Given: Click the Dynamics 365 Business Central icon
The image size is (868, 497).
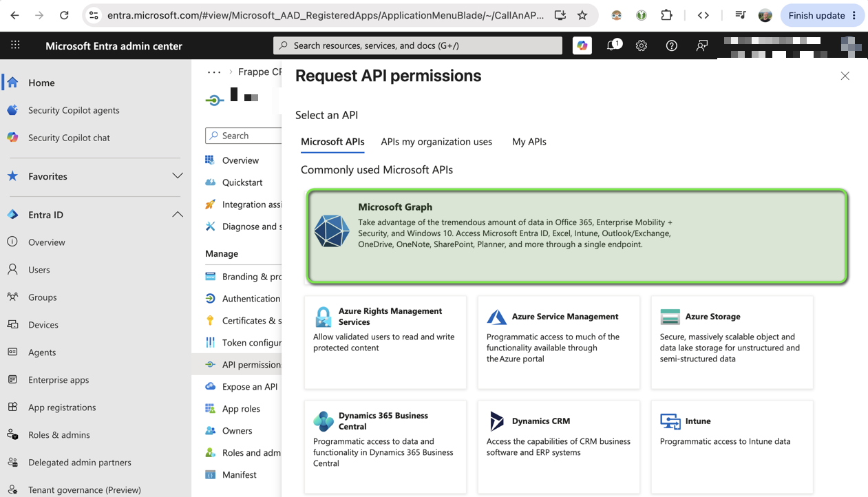Looking at the screenshot, I should (x=324, y=421).
